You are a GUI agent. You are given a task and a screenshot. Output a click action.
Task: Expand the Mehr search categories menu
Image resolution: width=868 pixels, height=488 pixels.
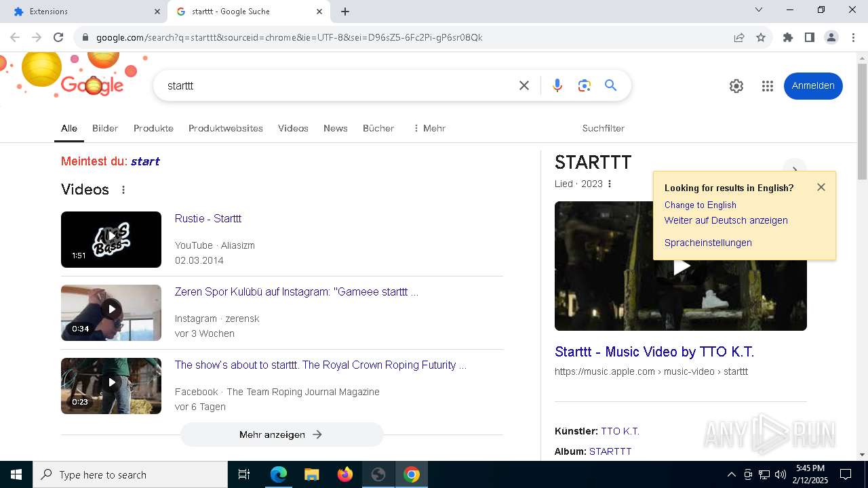[x=429, y=128]
